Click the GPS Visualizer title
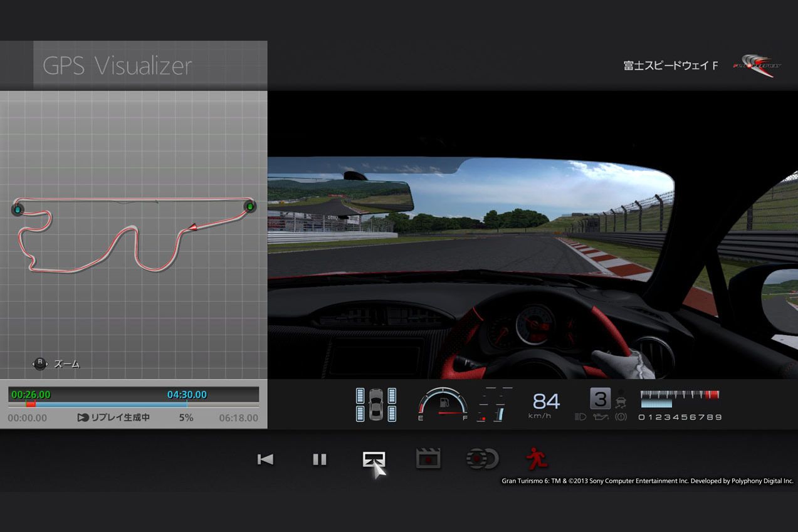 [117, 66]
